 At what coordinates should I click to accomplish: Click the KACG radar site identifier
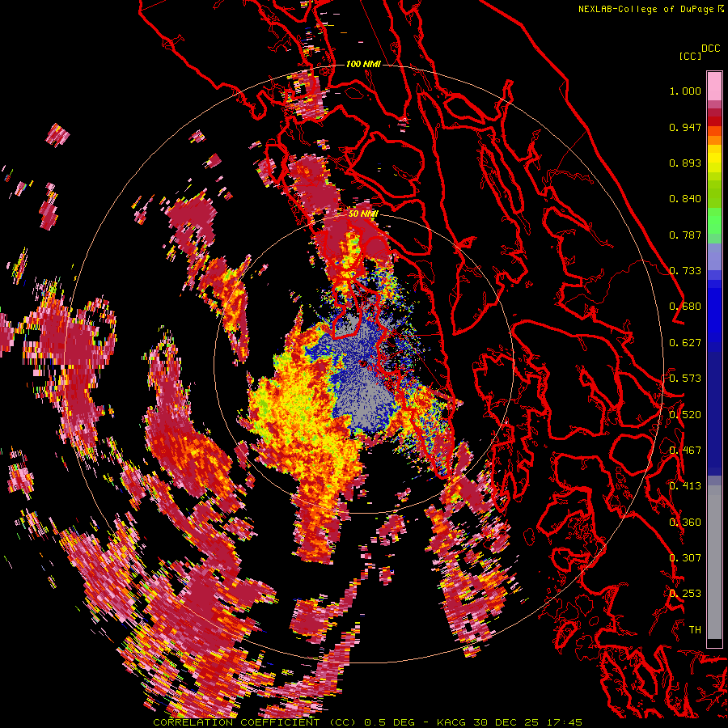click(x=451, y=722)
